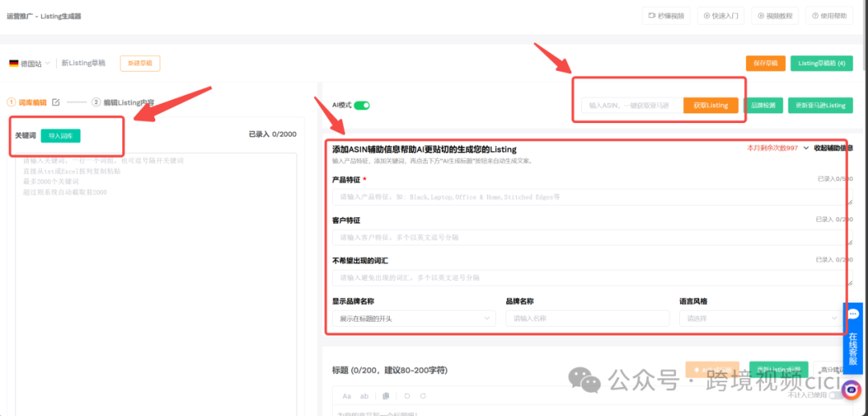Open the 语言风格 language style dropdown
The width and height of the screenshot is (868, 416).
760,319
